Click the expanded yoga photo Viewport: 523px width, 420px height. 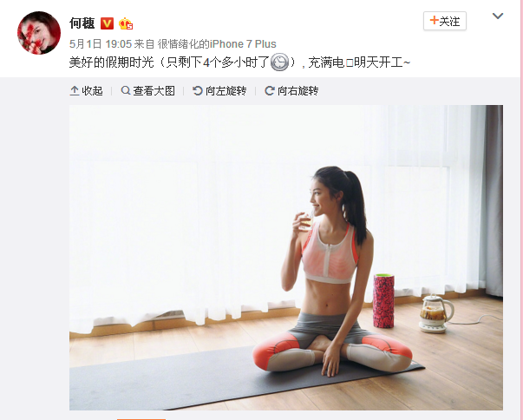286,258
